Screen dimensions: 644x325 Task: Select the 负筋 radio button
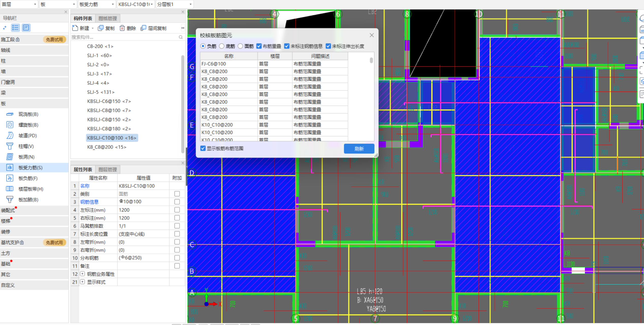[x=203, y=46]
